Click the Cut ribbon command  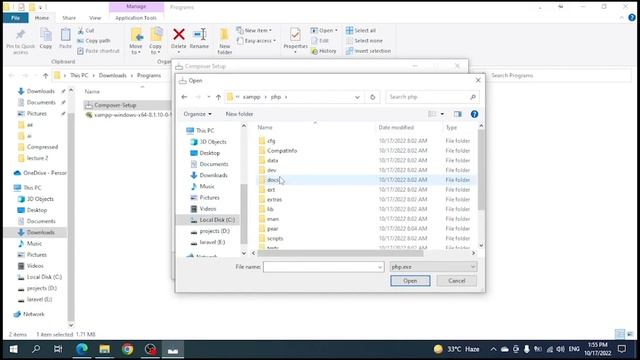point(86,31)
